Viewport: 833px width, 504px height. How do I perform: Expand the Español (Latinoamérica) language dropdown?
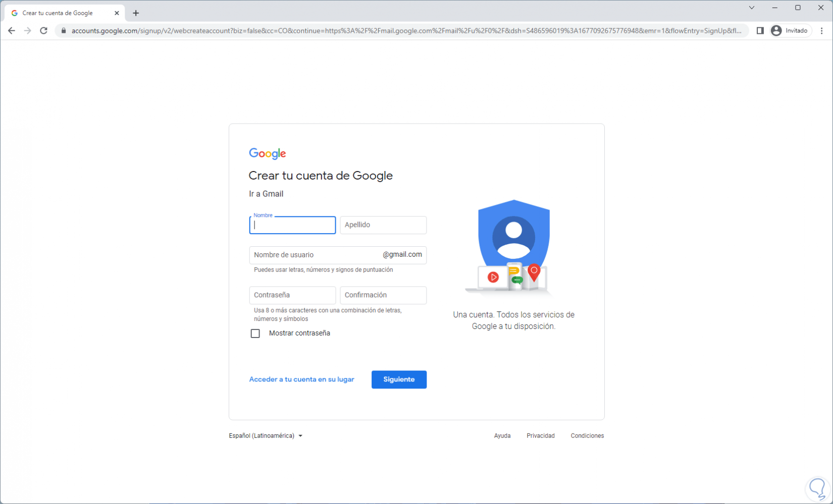[266, 436]
